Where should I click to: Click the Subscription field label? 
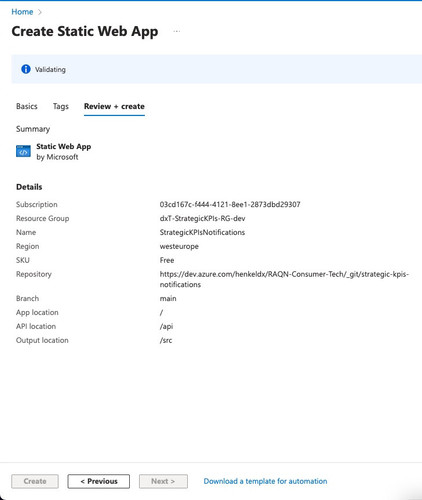[37, 204]
